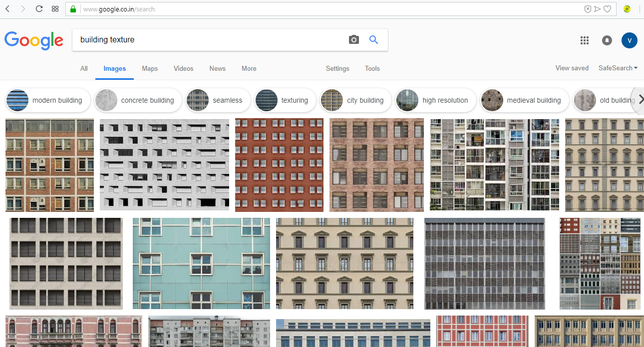Open the pink ornate balcony building thumbnail
644x347 pixels.
tap(73, 331)
